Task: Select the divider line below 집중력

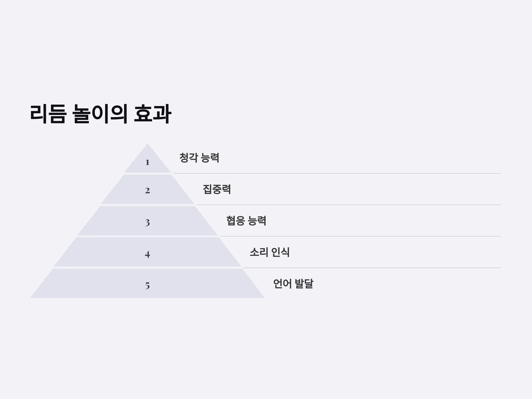Action: pos(348,205)
